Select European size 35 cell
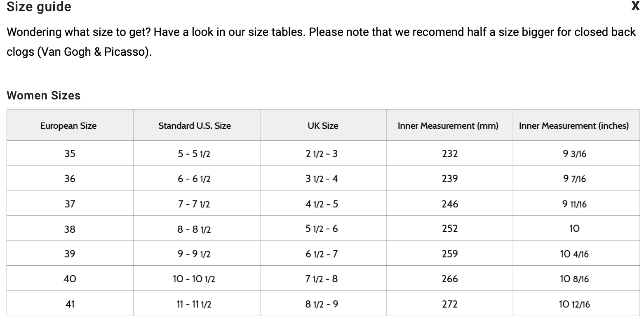The height and width of the screenshot is (321, 644). click(70, 153)
